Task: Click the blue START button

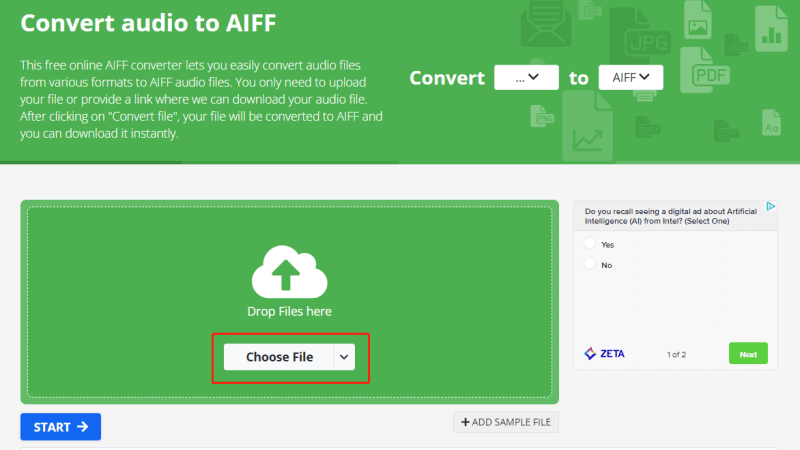Action: click(x=61, y=427)
